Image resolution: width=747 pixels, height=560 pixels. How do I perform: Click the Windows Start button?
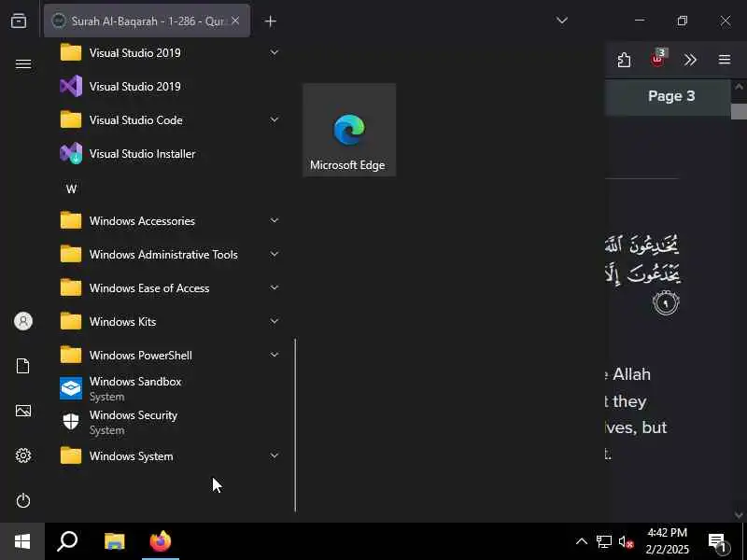tap(22, 541)
